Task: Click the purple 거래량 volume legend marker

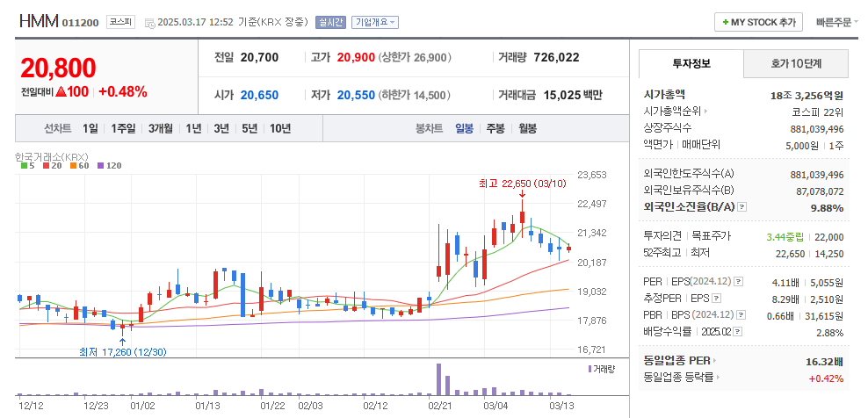Action: [x=590, y=369]
